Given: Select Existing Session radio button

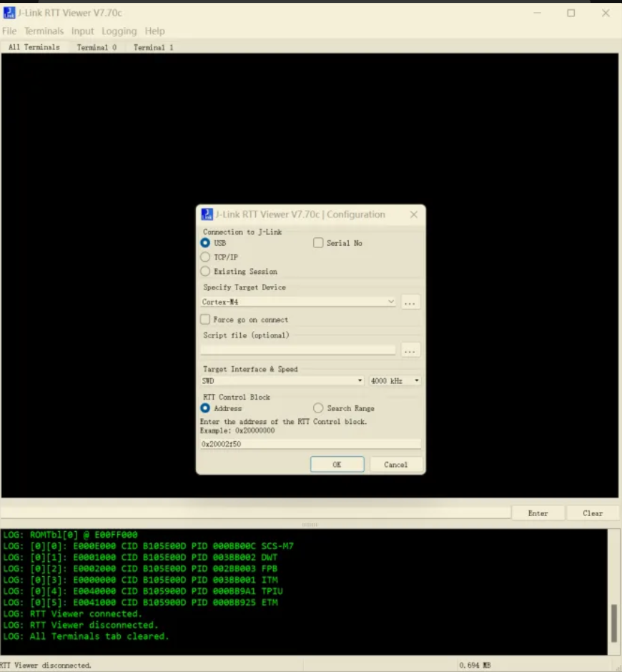Looking at the screenshot, I should coord(205,271).
